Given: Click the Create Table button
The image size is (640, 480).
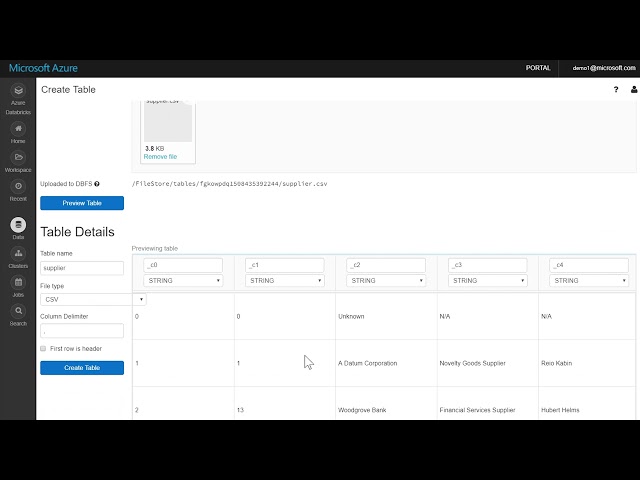Looking at the screenshot, I should pos(82,368).
